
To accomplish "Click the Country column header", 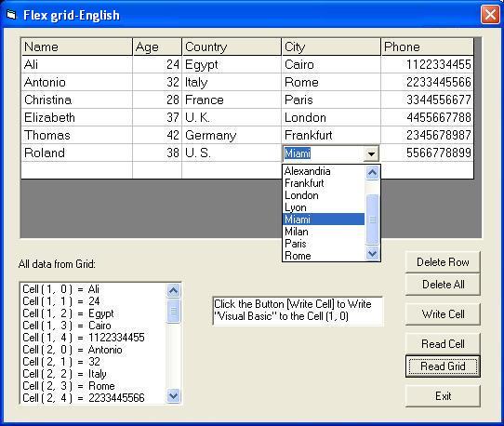I will (232, 47).
